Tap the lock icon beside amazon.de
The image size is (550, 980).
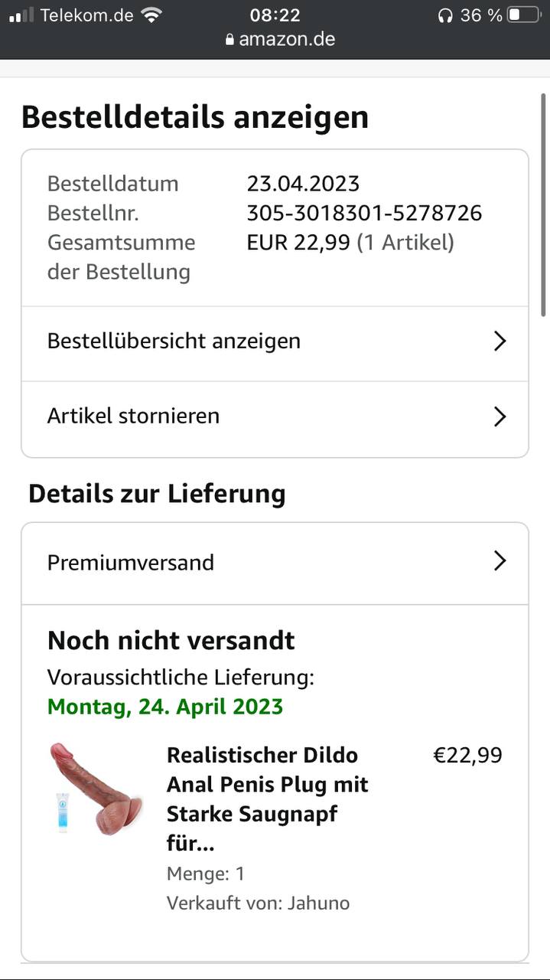tap(229, 39)
